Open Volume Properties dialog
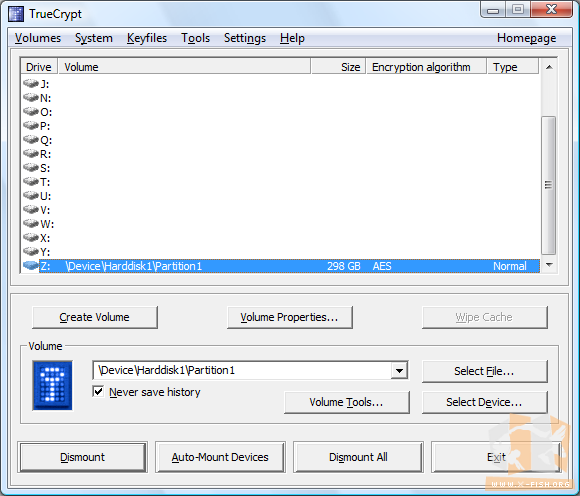580x496 pixels. (290, 317)
